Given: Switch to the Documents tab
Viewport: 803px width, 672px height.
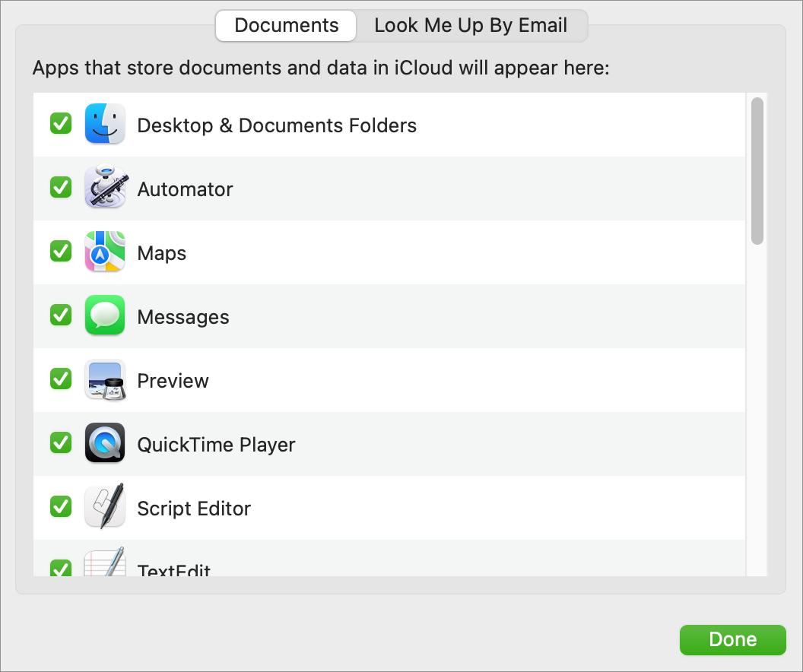Looking at the screenshot, I should [x=286, y=26].
